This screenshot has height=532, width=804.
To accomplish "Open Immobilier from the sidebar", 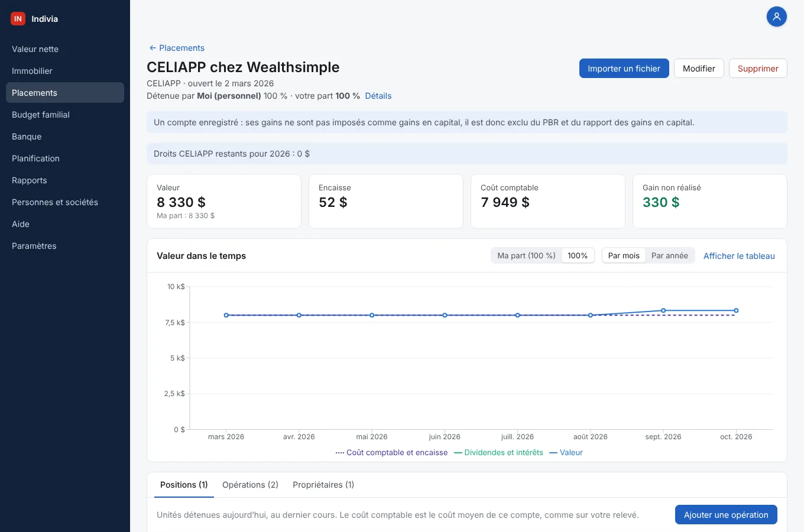I will (65, 71).
